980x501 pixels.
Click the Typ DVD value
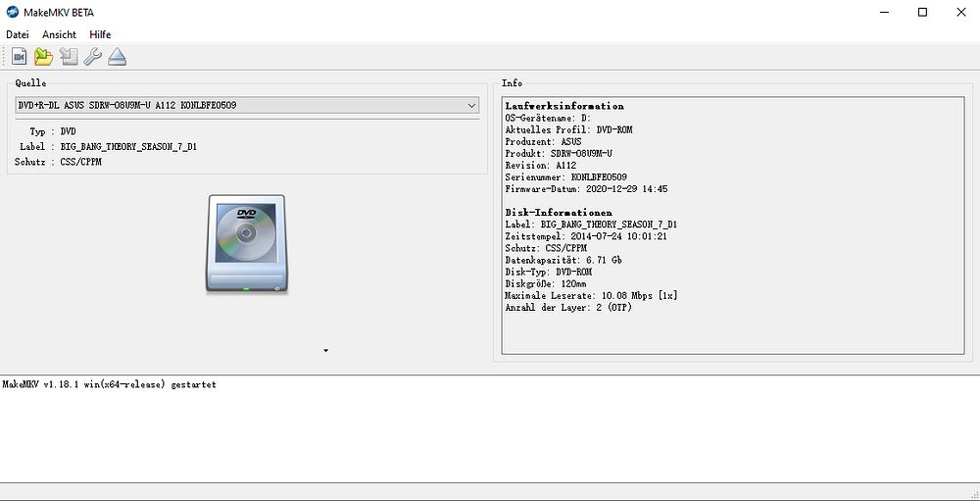pyautogui.click(x=69, y=131)
